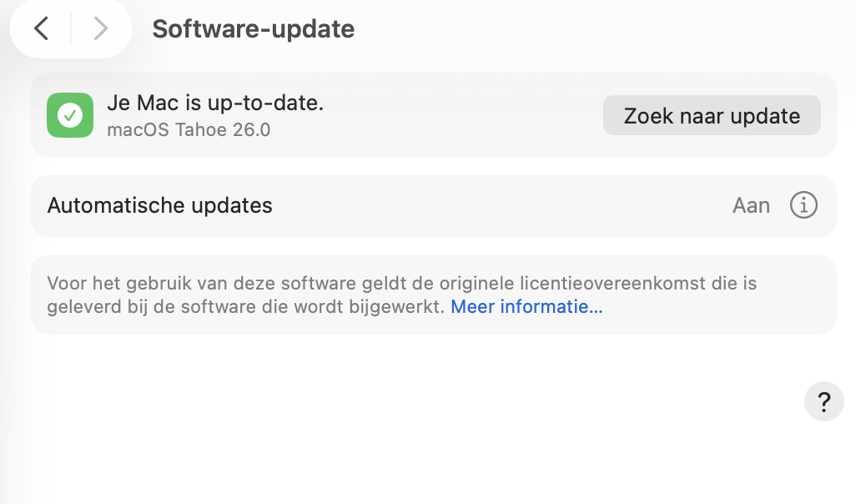
Task: Open the Meer informatie link
Action: pyautogui.click(x=526, y=306)
